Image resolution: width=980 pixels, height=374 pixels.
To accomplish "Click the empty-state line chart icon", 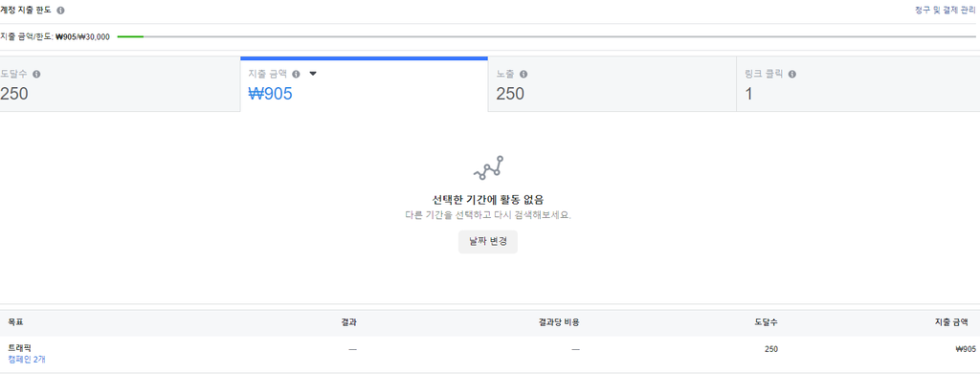I will pos(488,168).
